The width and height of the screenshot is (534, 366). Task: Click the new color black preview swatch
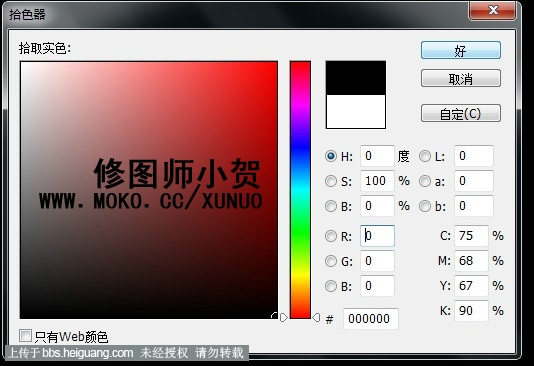356,78
